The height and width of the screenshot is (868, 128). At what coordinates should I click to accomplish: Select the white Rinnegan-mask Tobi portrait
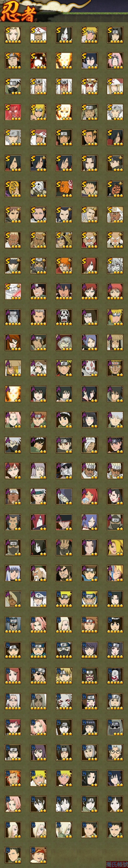click(x=38, y=189)
